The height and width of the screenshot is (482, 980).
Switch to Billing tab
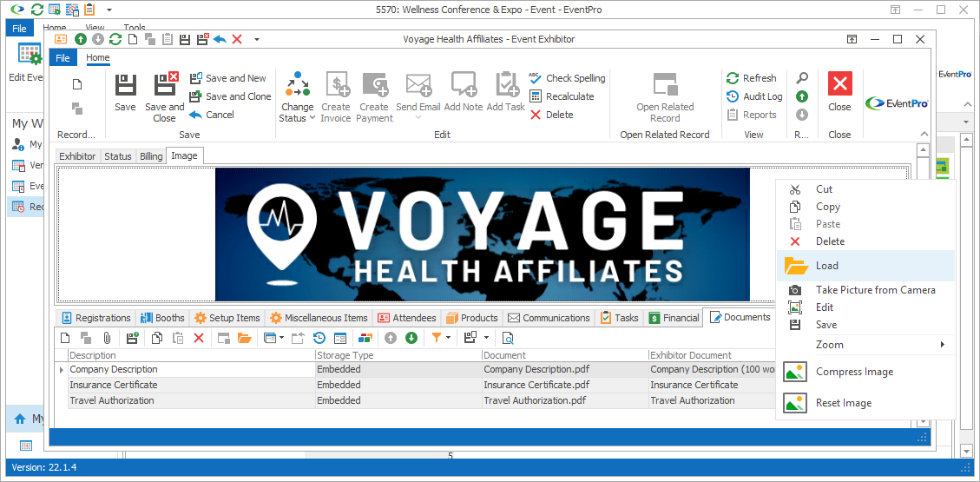pyautogui.click(x=151, y=156)
